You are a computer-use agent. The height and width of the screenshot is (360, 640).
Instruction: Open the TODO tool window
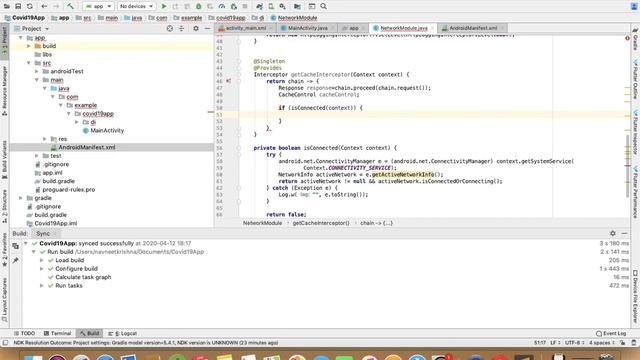[24, 333]
